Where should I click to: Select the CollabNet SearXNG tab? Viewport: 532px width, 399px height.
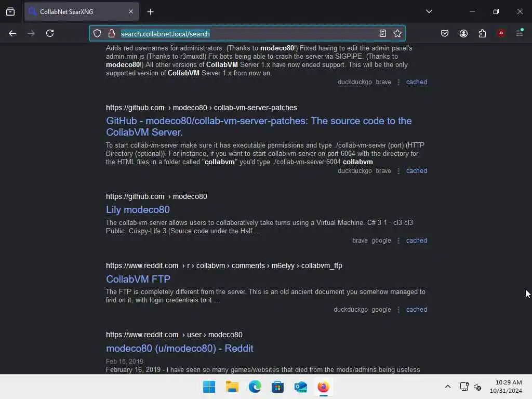82,11
